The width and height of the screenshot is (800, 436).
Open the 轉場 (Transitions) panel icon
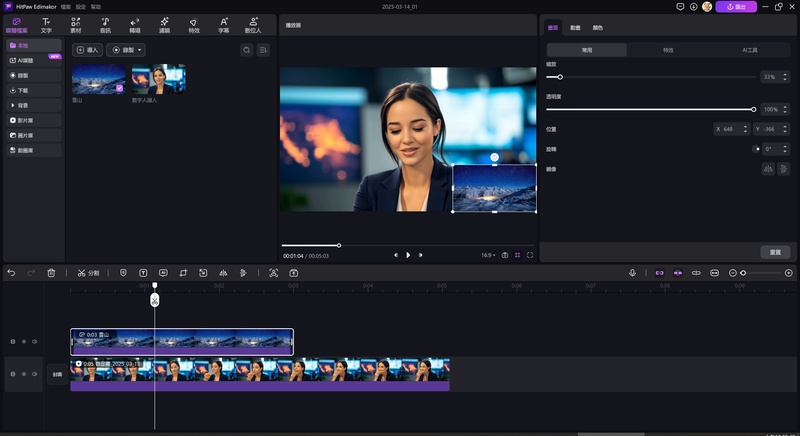pyautogui.click(x=135, y=25)
